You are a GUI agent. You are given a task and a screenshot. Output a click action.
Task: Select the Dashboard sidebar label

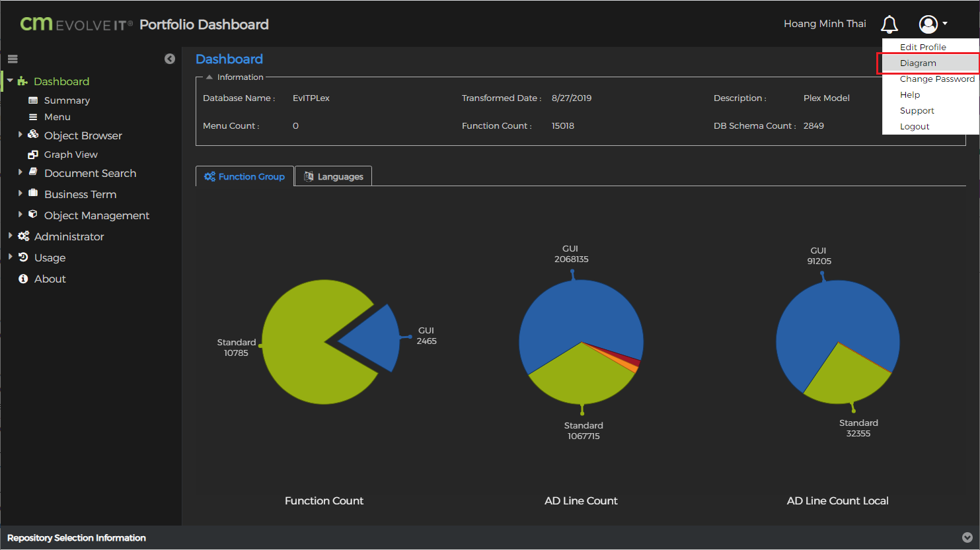tap(61, 81)
